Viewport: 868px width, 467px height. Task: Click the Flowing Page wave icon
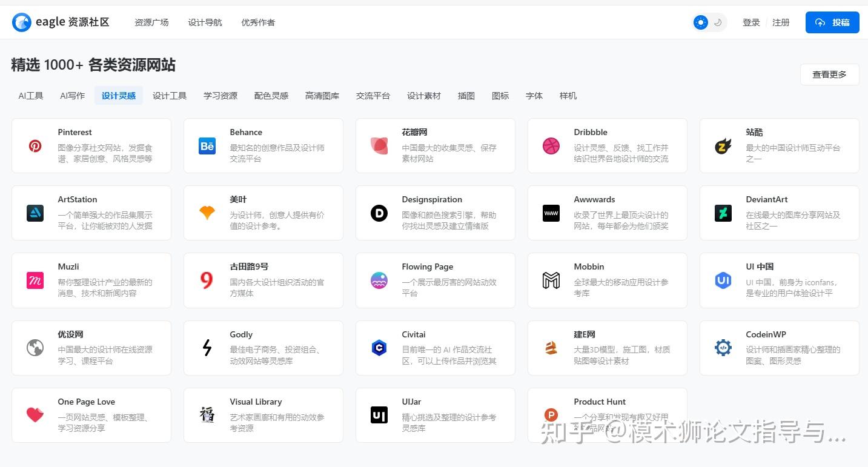(x=379, y=280)
